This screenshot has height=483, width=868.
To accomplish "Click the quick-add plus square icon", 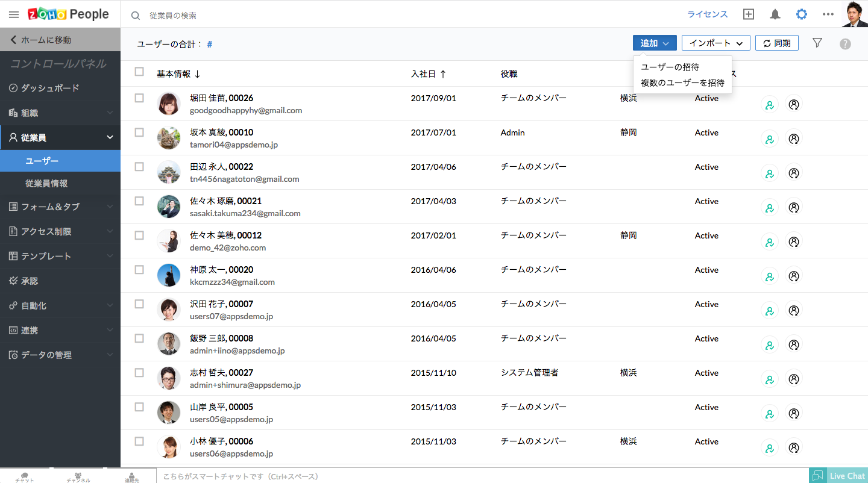I will point(749,14).
